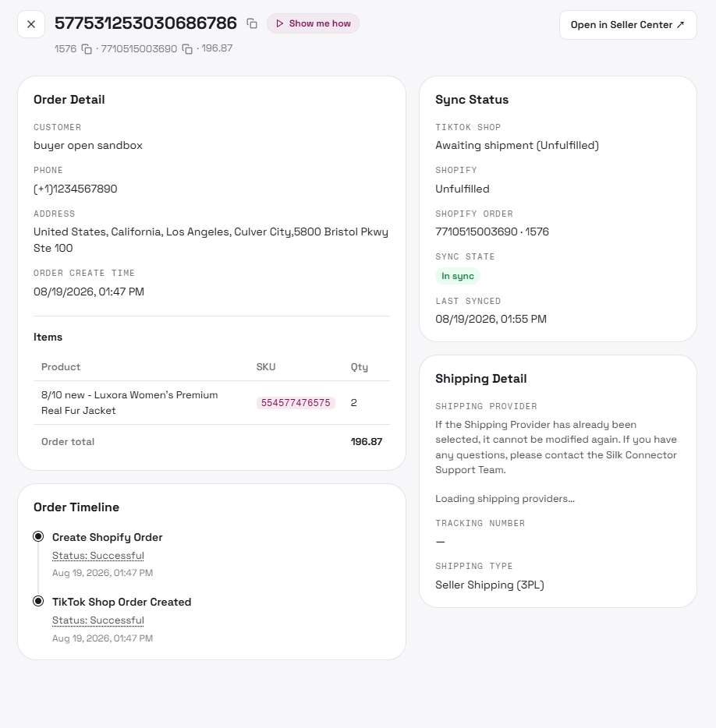Click the SKU tag 554577476575

click(x=296, y=402)
